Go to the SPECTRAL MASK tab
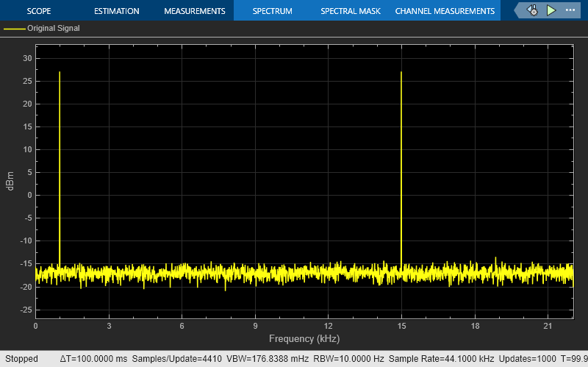 (351, 11)
